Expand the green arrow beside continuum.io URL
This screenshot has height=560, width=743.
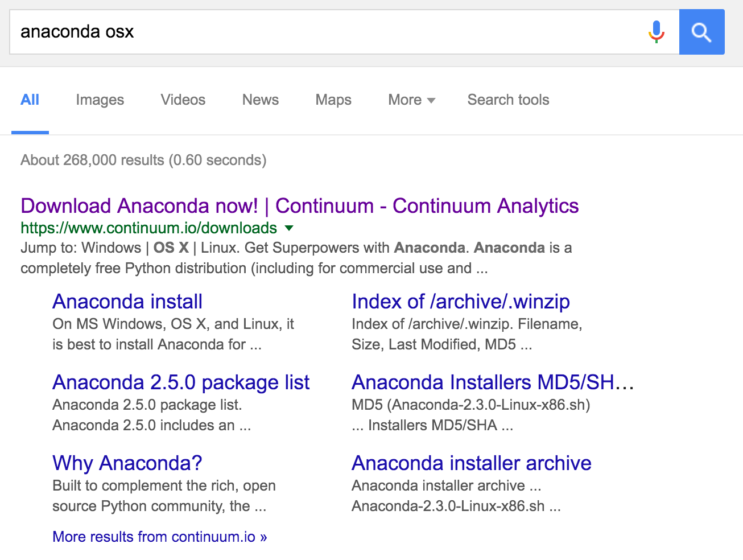pos(289,228)
